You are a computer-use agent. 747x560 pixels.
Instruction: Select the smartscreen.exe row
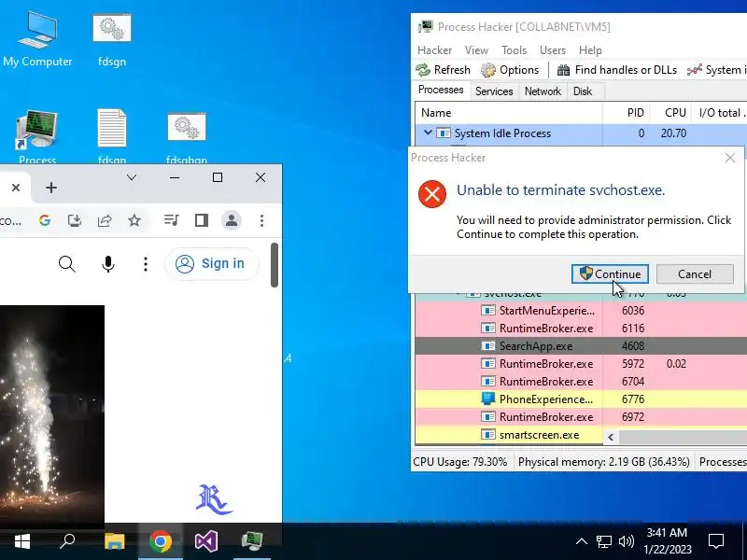point(509,435)
